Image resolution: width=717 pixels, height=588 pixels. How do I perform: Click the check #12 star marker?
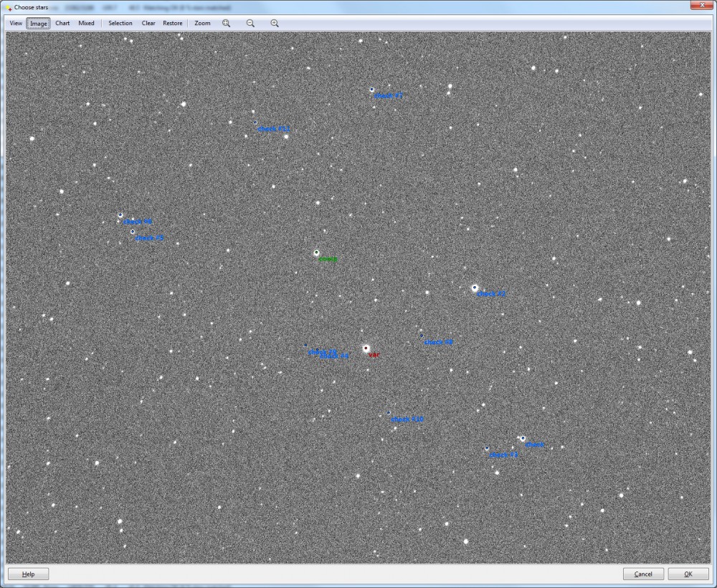tap(255, 124)
